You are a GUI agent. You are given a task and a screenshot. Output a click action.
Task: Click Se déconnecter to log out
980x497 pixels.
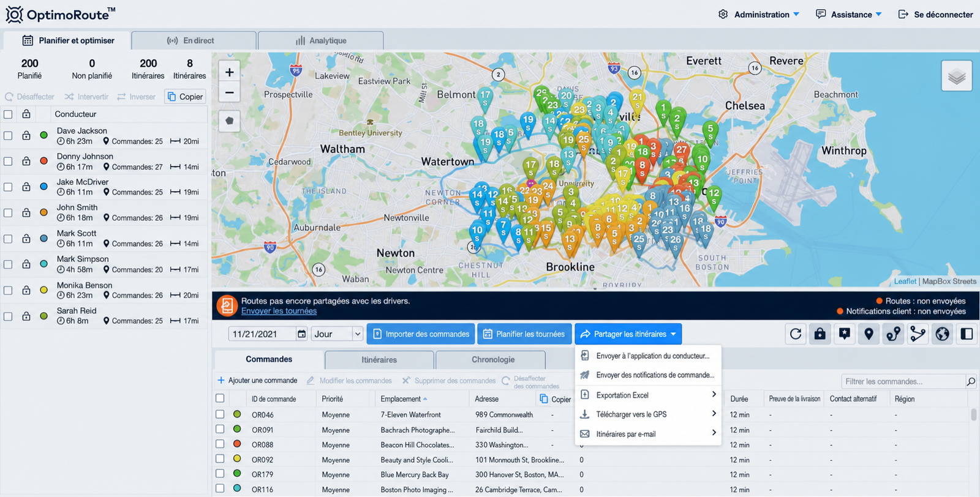[935, 14]
